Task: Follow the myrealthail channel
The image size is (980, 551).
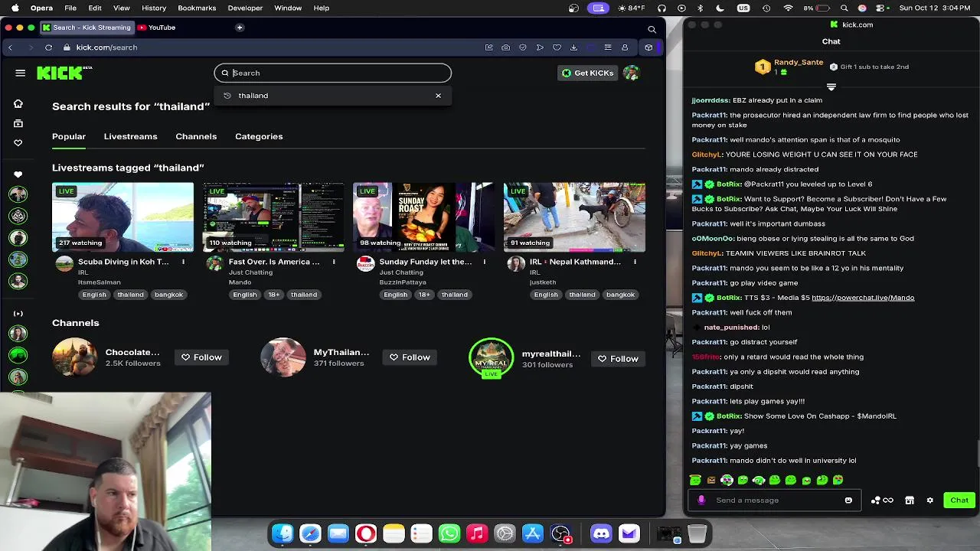Action: 618,359
